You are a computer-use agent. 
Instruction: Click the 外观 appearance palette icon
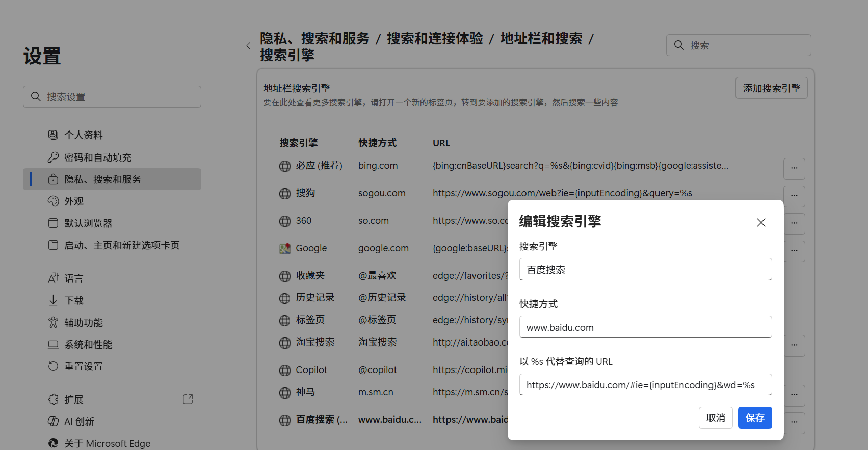(x=53, y=201)
